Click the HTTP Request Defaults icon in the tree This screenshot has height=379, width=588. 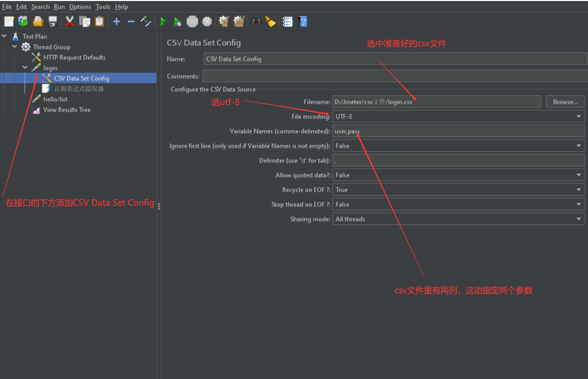36,57
